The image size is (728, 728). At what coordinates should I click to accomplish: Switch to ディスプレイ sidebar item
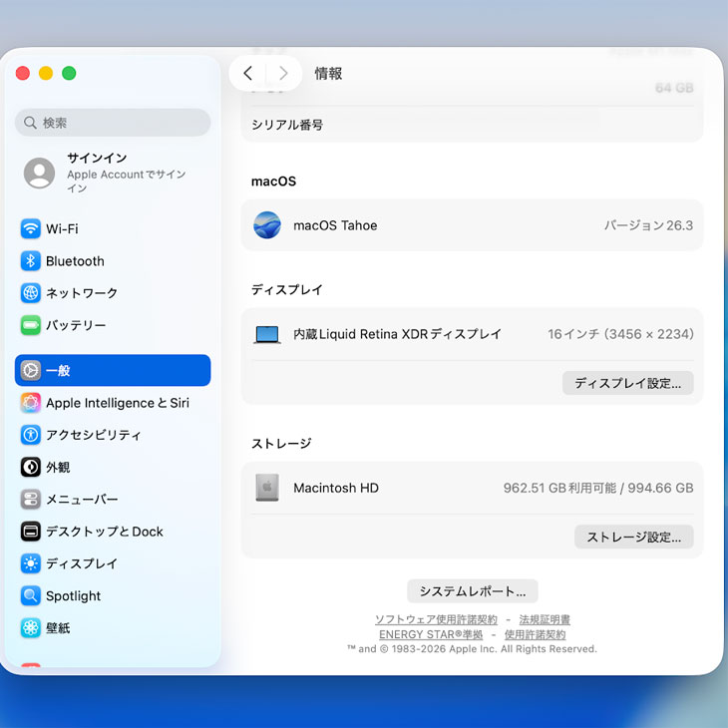tap(82, 563)
